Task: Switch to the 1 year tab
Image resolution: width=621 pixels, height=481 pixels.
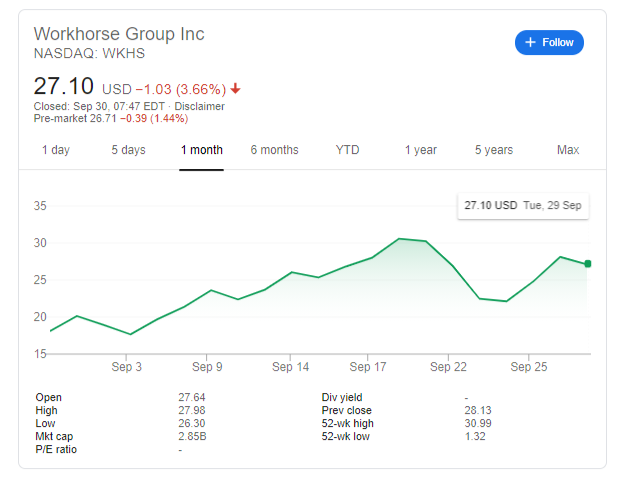Action: coord(421,150)
